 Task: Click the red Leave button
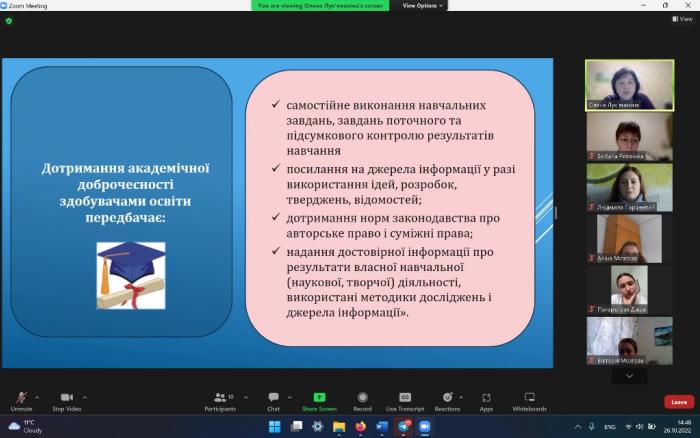pos(679,402)
